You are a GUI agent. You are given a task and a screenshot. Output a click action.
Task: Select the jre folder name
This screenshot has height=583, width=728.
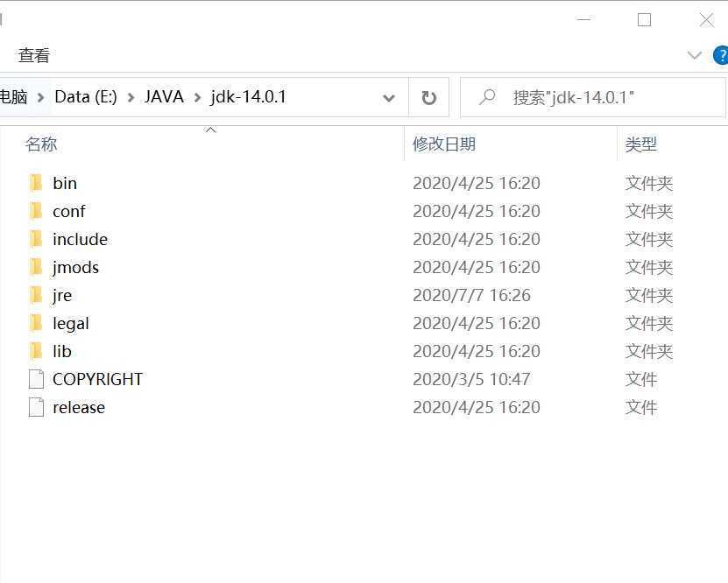click(x=62, y=296)
